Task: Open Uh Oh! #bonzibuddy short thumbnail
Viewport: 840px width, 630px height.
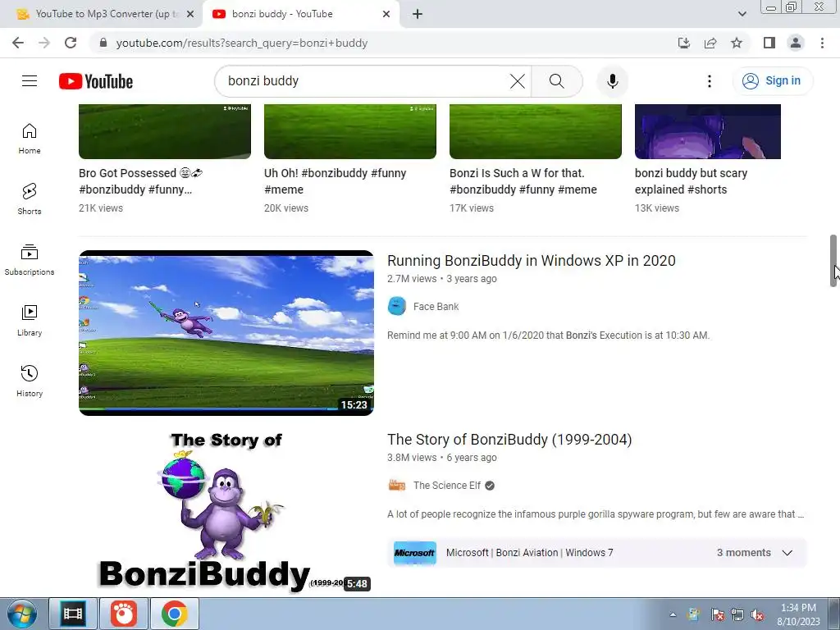Action: click(x=349, y=131)
